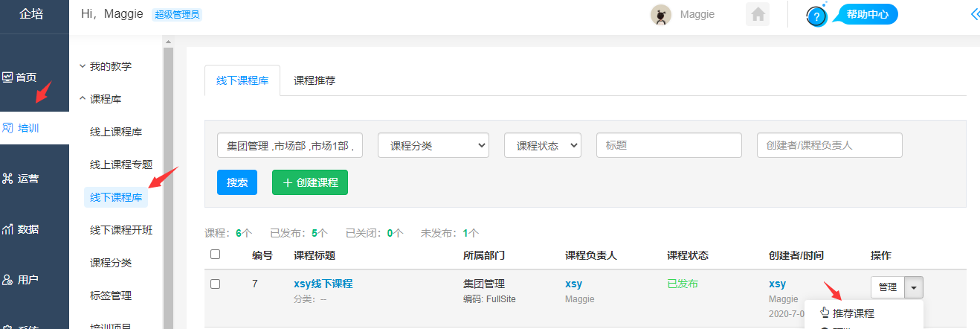Open the home icon in top bar
Viewport: 980px width, 329px height.
click(x=758, y=15)
